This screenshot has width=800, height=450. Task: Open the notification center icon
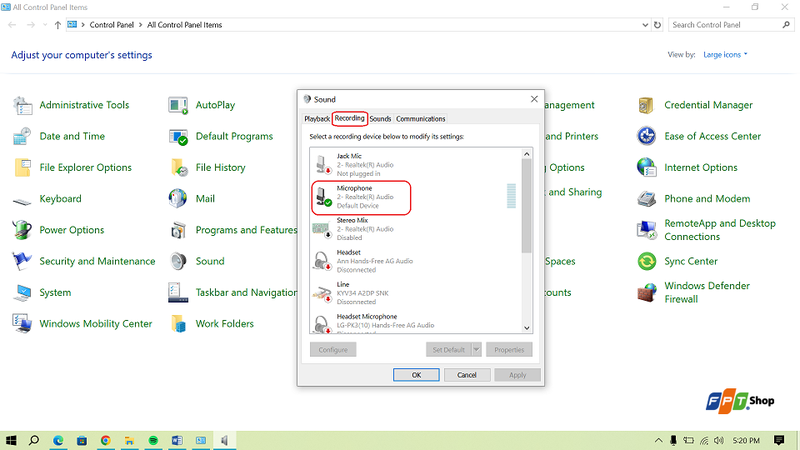[779, 440]
